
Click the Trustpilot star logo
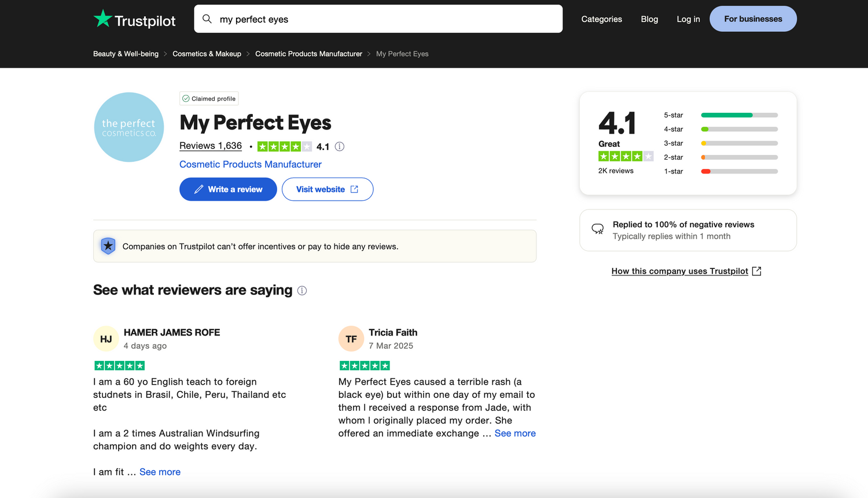[x=102, y=17]
